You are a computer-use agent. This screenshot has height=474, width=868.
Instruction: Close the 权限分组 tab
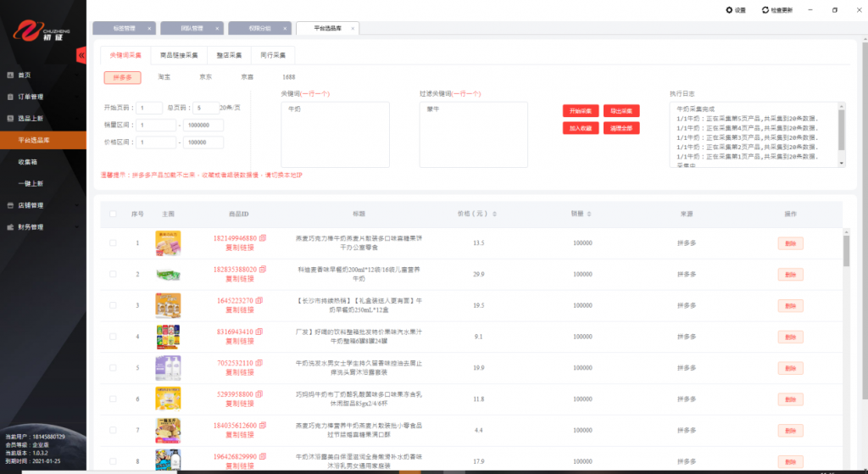285,28
